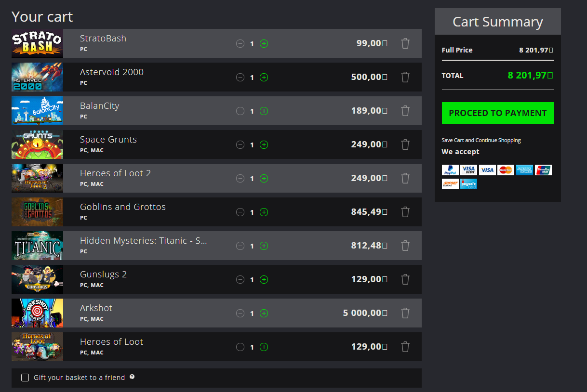Remove Goblins and Grottos with trash icon

(405, 212)
